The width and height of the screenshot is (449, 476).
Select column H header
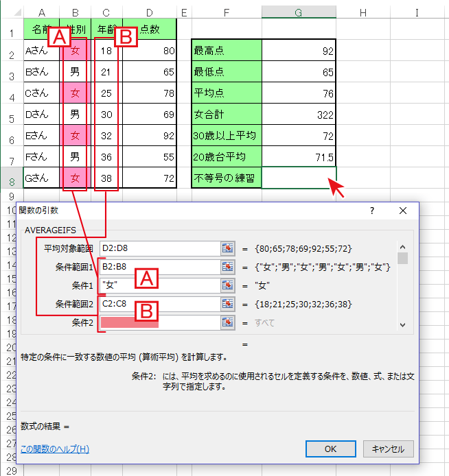coord(363,13)
